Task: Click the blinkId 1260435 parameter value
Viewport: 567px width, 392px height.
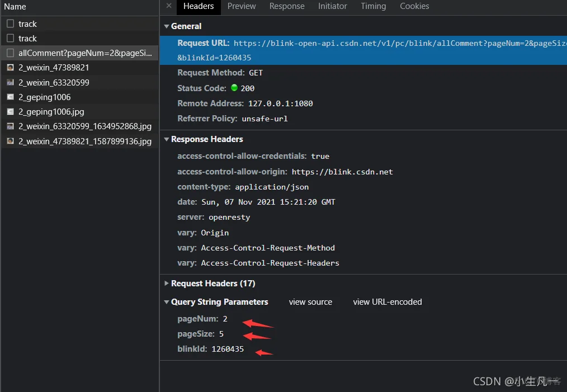Action: point(228,350)
